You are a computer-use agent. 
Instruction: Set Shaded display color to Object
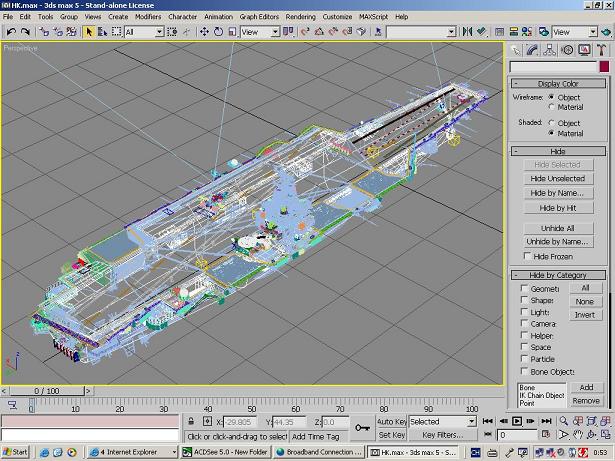(551, 123)
